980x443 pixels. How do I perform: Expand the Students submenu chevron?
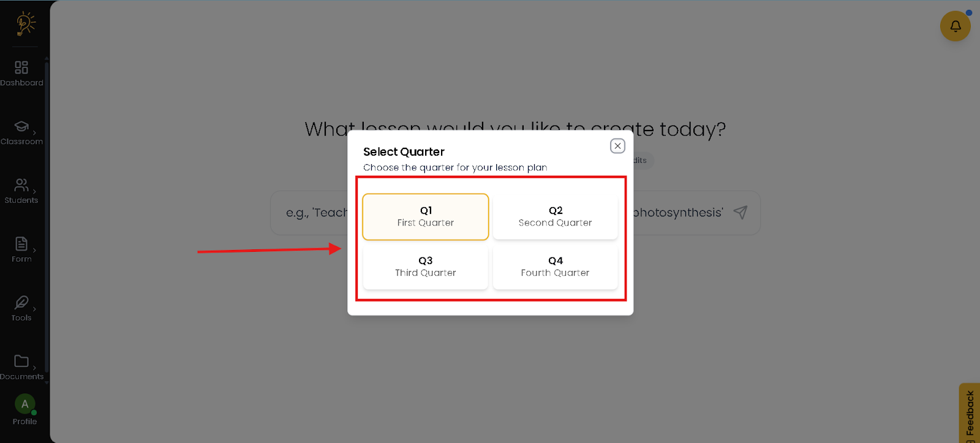(35, 192)
